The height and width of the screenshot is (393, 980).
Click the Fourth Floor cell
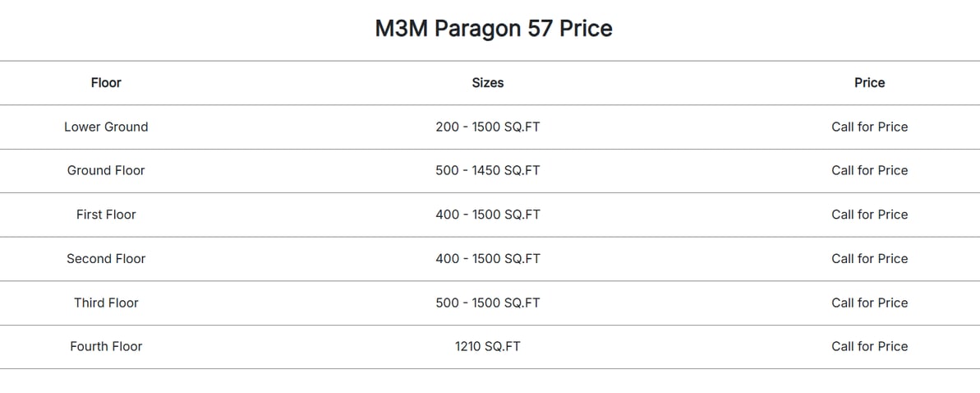point(106,347)
